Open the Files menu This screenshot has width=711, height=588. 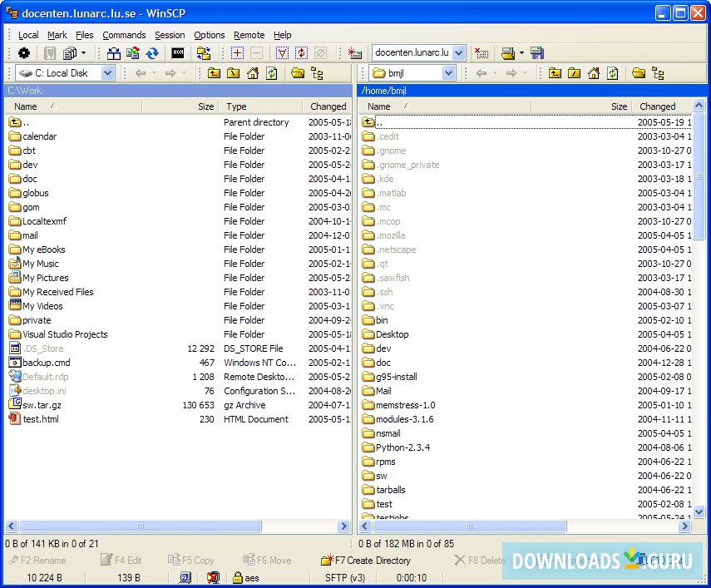(x=84, y=35)
